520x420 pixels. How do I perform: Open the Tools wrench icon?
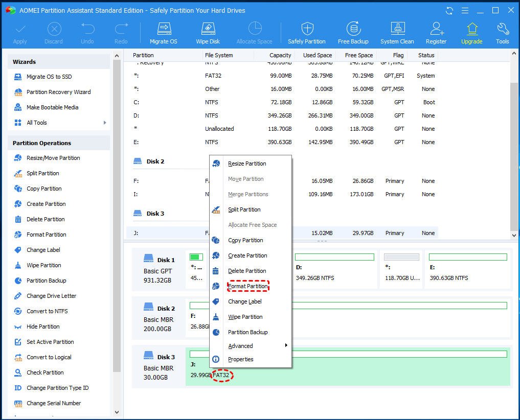click(x=503, y=33)
